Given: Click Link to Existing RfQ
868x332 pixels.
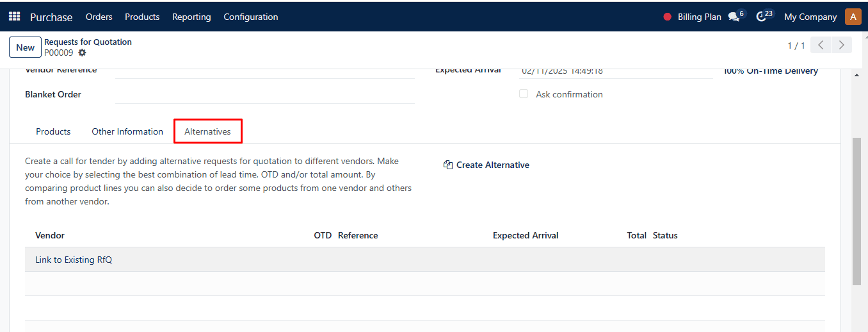Looking at the screenshot, I should pyautogui.click(x=74, y=260).
